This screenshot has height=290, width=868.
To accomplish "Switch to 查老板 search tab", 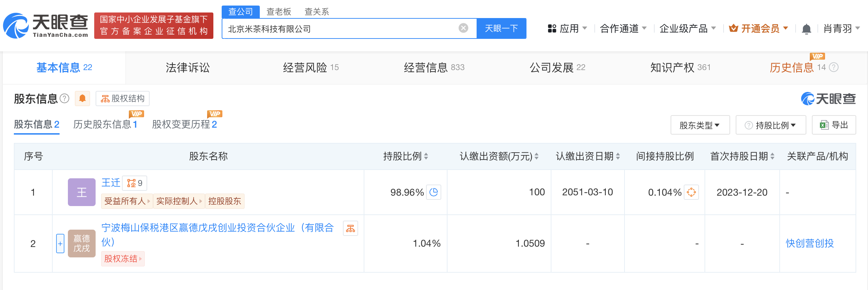I will pos(278,12).
